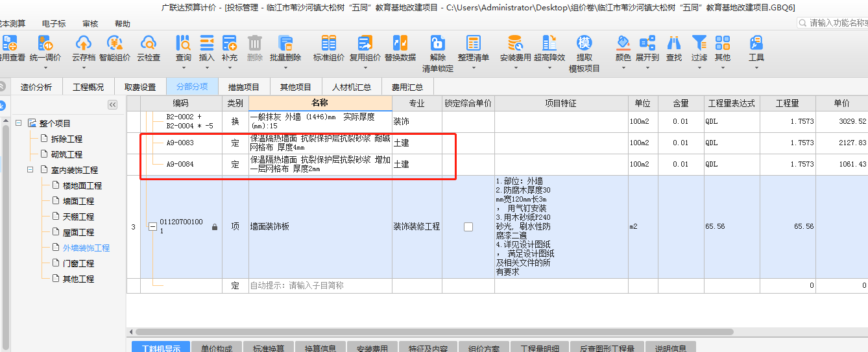
Task: Toggle 锁定综合单价 checkbox for 墙面装饰板 row
Action: click(468, 227)
